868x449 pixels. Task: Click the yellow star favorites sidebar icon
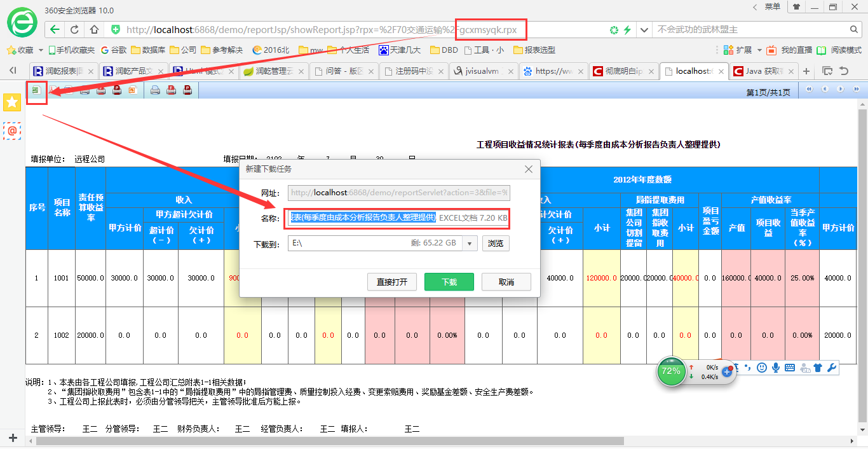(12, 102)
